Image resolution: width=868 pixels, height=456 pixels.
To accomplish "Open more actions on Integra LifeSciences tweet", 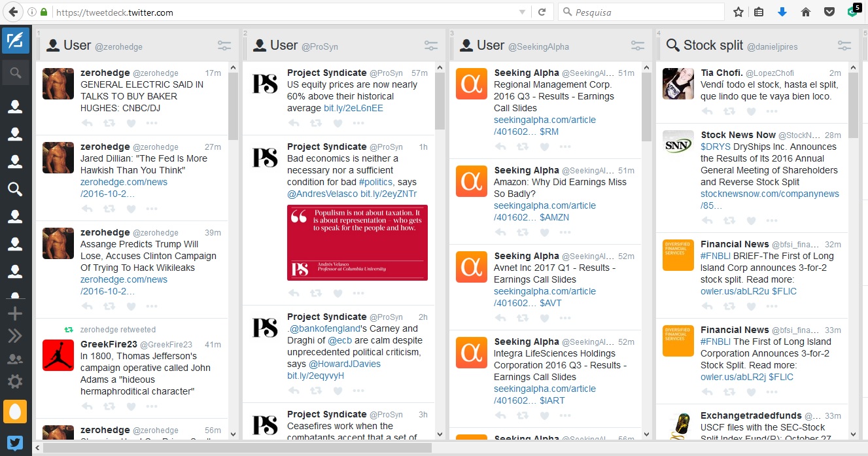I will (565, 415).
